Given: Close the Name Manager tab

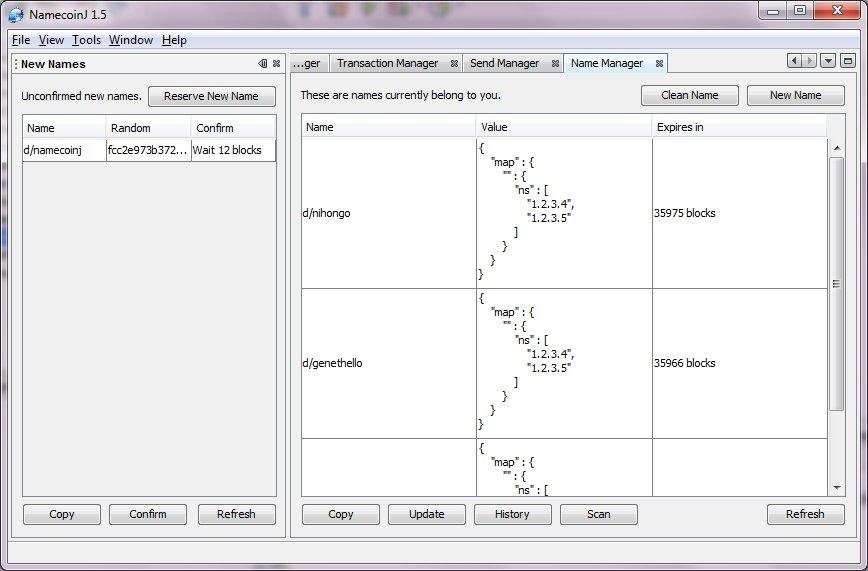Looking at the screenshot, I should pos(659,64).
